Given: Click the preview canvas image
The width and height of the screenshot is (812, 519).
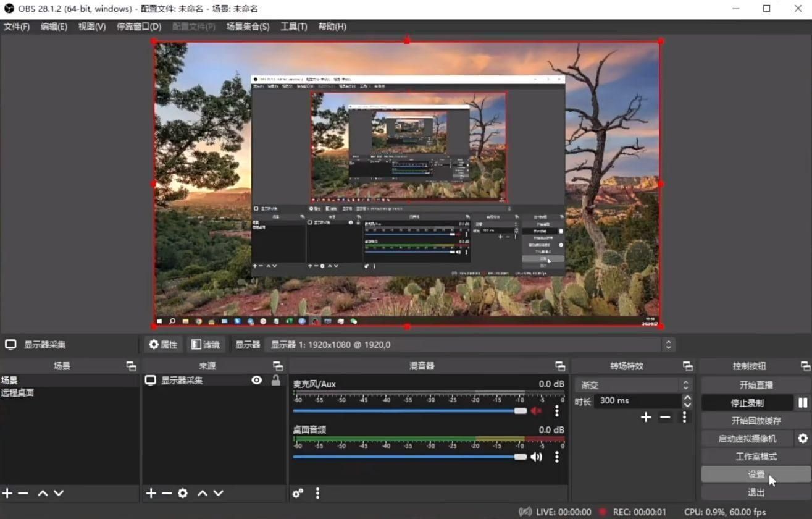Looking at the screenshot, I should coord(407,184).
